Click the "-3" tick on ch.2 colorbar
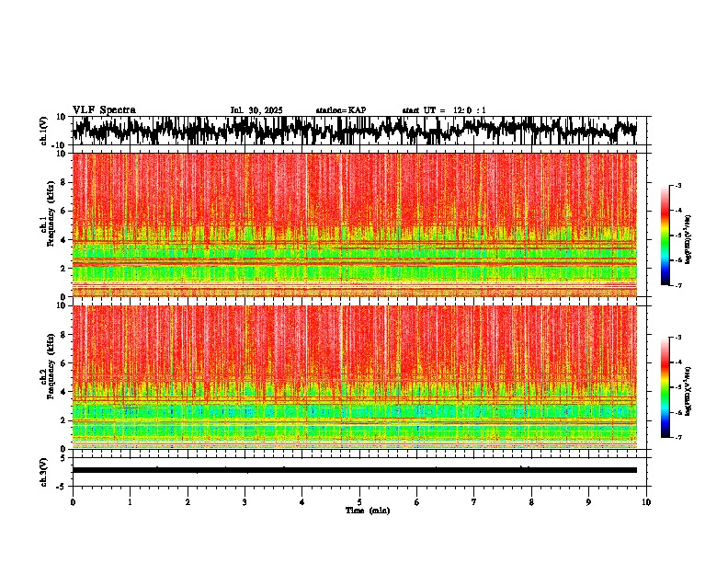The width and height of the screenshot is (728, 563). [677, 338]
